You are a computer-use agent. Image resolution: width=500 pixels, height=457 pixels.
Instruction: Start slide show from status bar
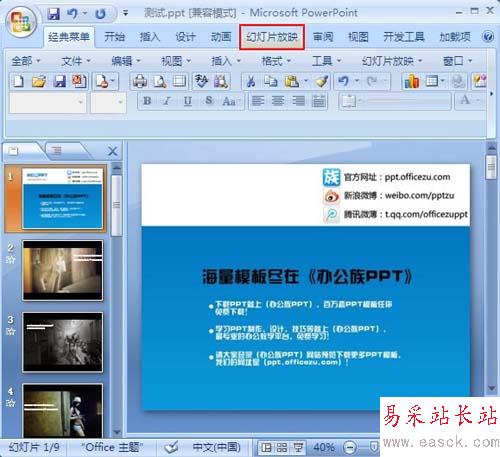pyautogui.click(x=298, y=447)
